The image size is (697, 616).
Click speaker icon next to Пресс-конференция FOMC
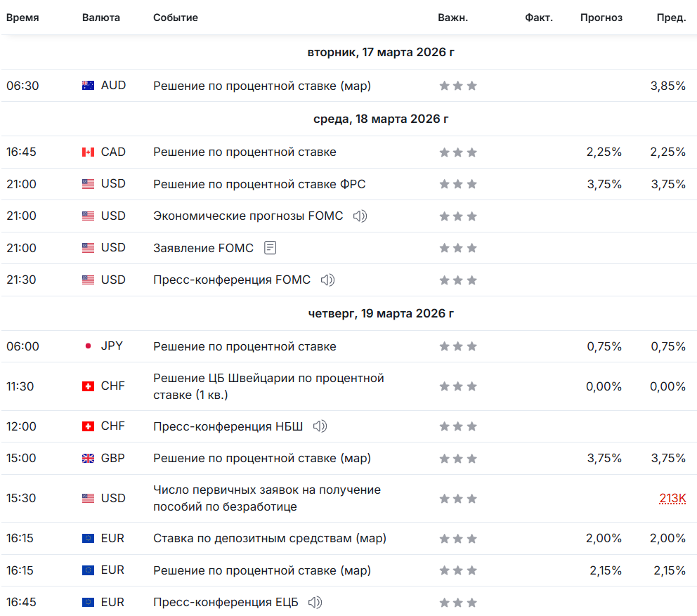pos(327,280)
